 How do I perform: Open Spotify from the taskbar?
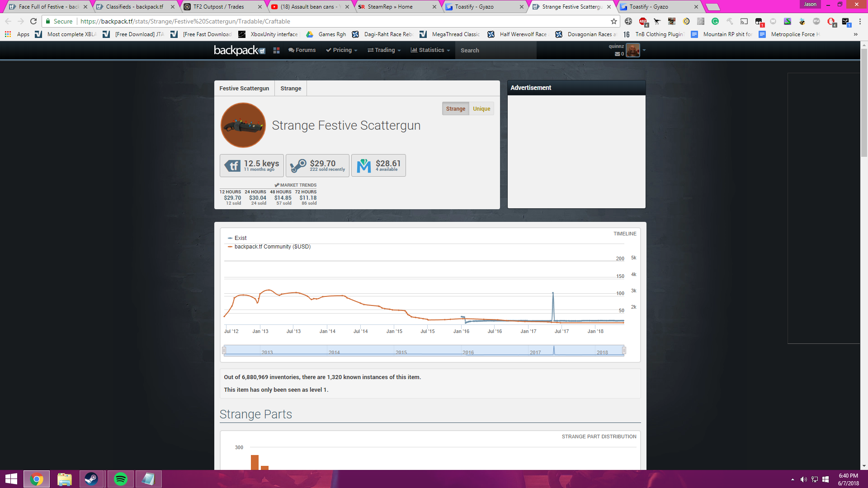pos(121,479)
